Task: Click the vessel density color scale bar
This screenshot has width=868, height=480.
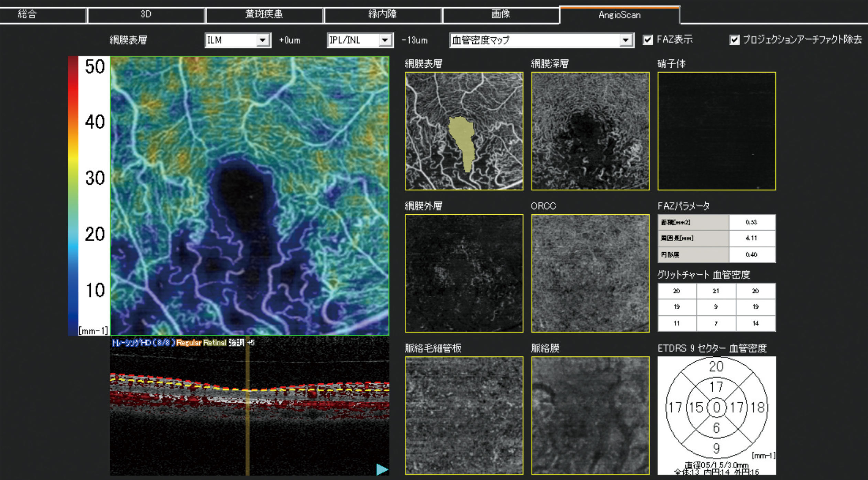Action: tap(73, 195)
